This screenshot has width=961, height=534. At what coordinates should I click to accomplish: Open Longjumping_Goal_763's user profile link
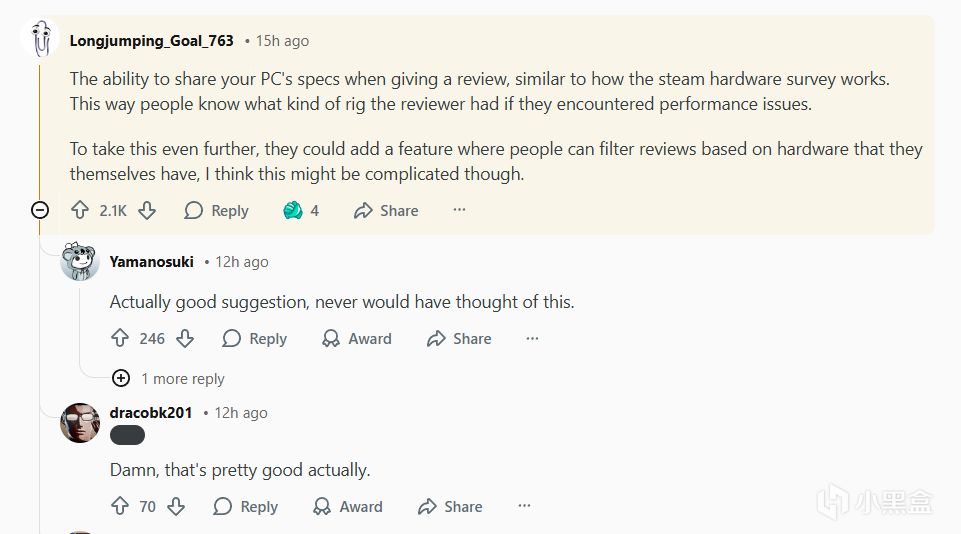point(151,41)
